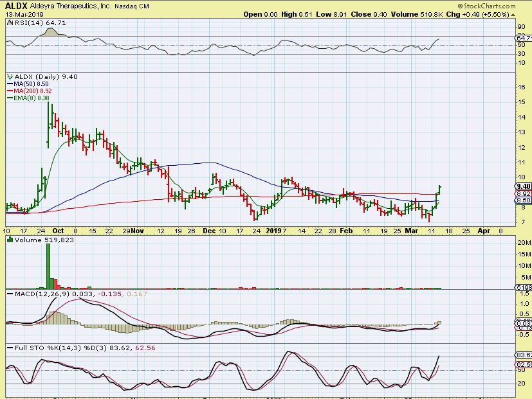Click the 2019 label on date axis
The width and height of the screenshot is (532, 399).
click(275, 229)
